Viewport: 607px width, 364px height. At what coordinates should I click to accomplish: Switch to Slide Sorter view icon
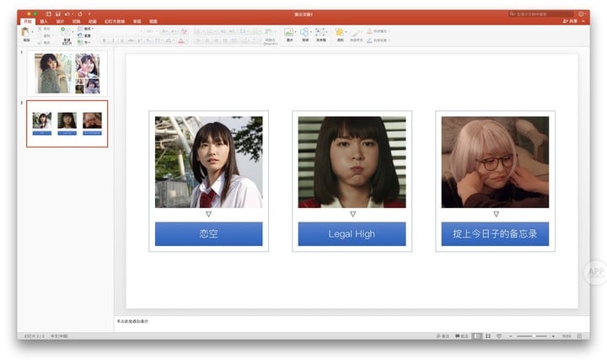point(488,336)
